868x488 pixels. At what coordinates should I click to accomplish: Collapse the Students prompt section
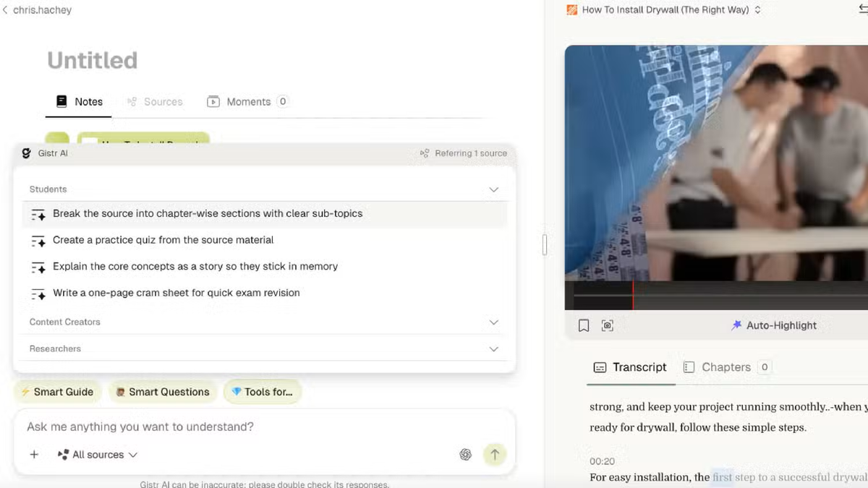point(494,189)
